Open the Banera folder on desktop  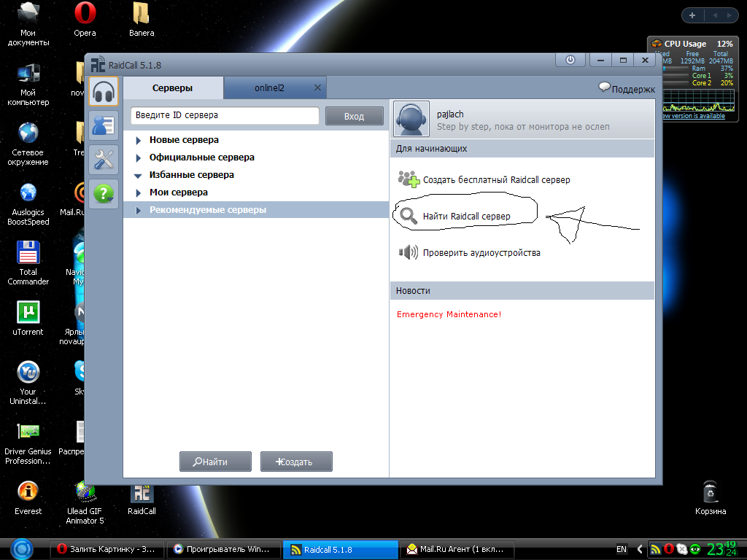[142, 19]
